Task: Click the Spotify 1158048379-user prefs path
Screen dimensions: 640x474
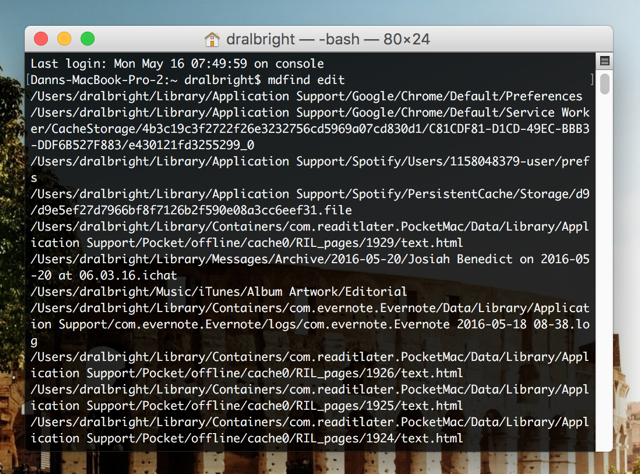Action: (306, 162)
